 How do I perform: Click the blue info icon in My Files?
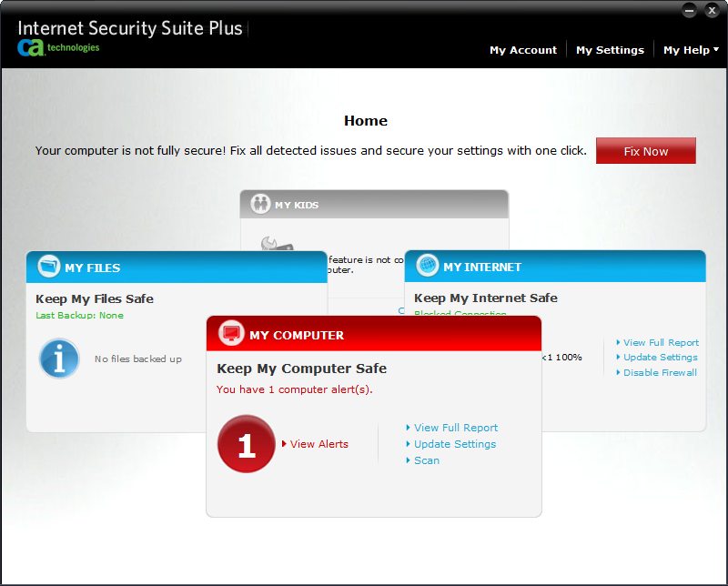[59, 359]
